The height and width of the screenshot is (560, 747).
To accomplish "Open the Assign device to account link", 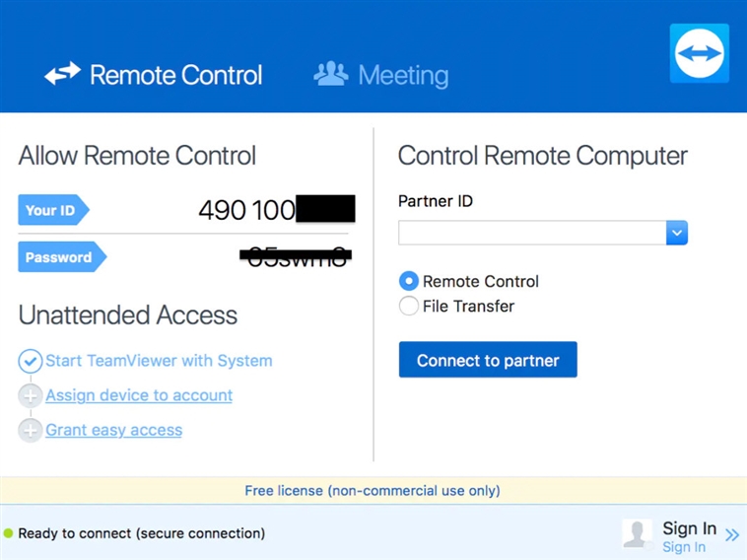I will click(x=139, y=395).
